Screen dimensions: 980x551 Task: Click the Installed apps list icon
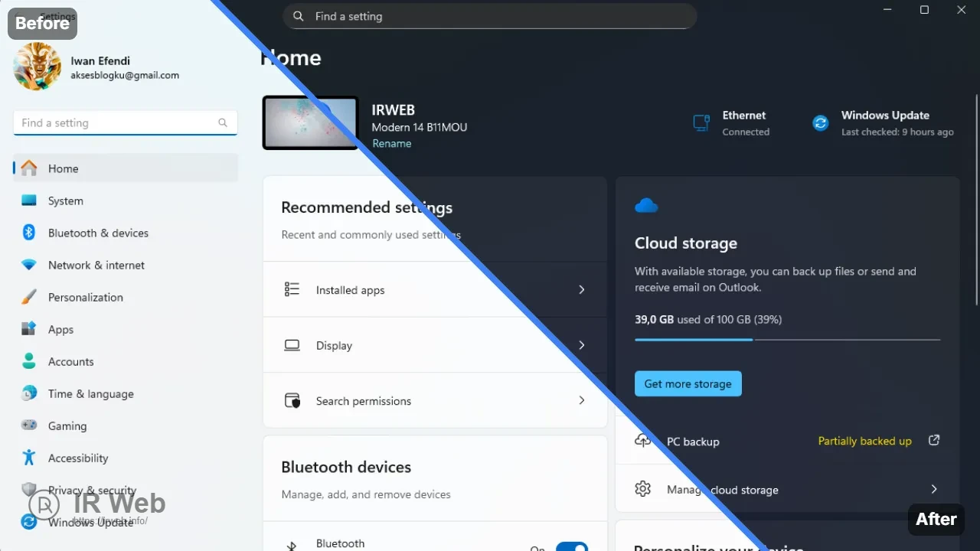(x=292, y=289)
